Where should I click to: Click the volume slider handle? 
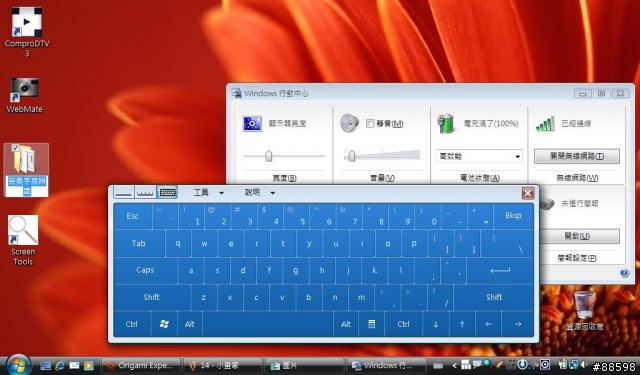pos(351,156)
